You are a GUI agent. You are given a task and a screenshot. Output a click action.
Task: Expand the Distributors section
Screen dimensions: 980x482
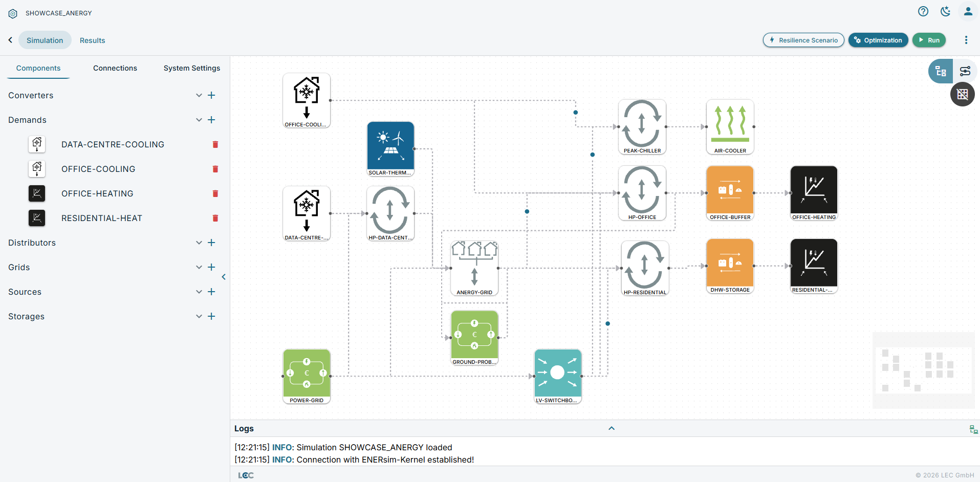click(199, 243)
